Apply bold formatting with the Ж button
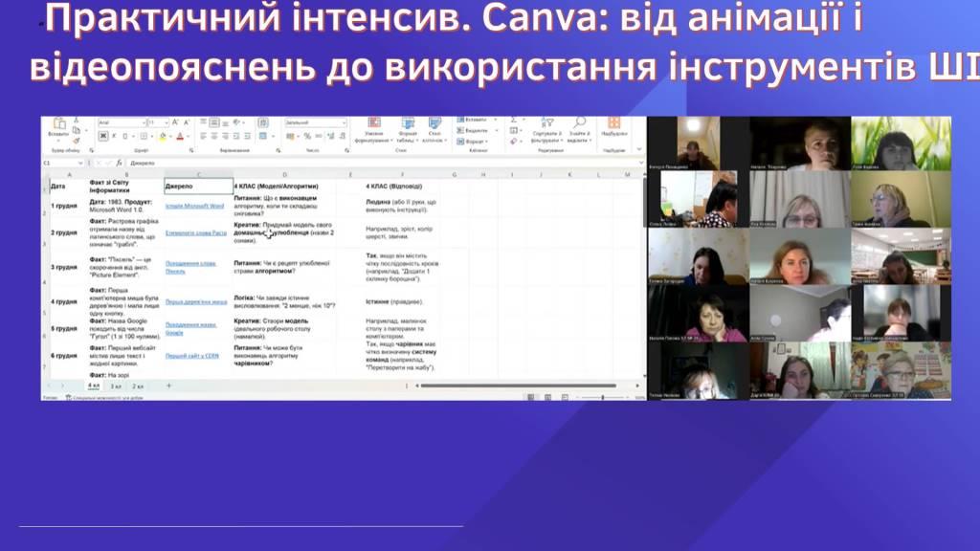980x551 pixels. click(x=102, y=137)
